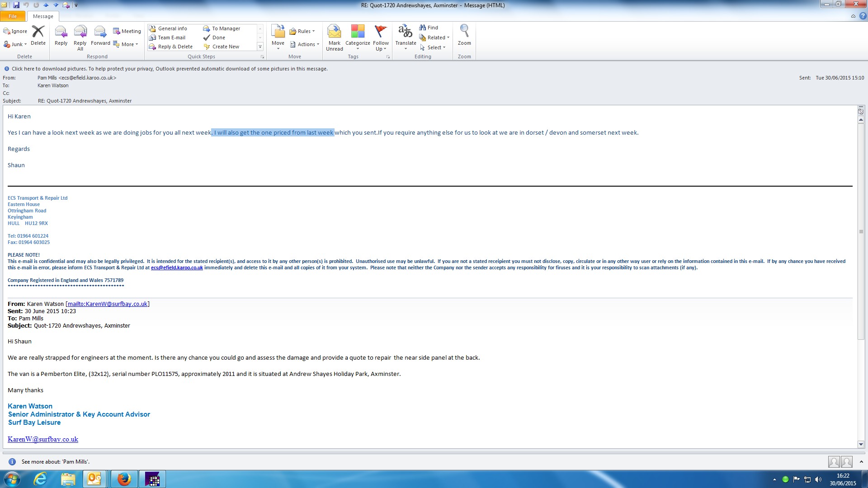
Task: Expand the Quick Steps gallery arrow
Action: pyautogui.click(x=260, y=47)
